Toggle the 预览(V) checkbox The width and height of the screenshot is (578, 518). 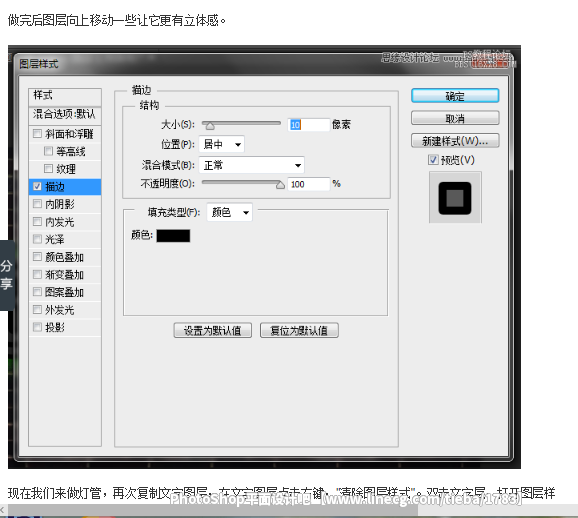pyautogui.click(x=433, y=160)
